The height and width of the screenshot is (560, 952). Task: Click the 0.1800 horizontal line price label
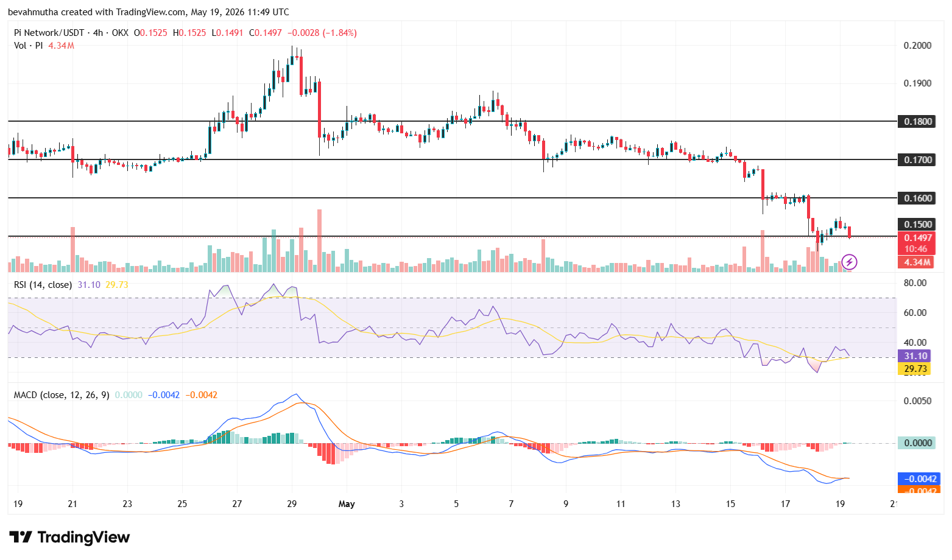pos(917,121)
